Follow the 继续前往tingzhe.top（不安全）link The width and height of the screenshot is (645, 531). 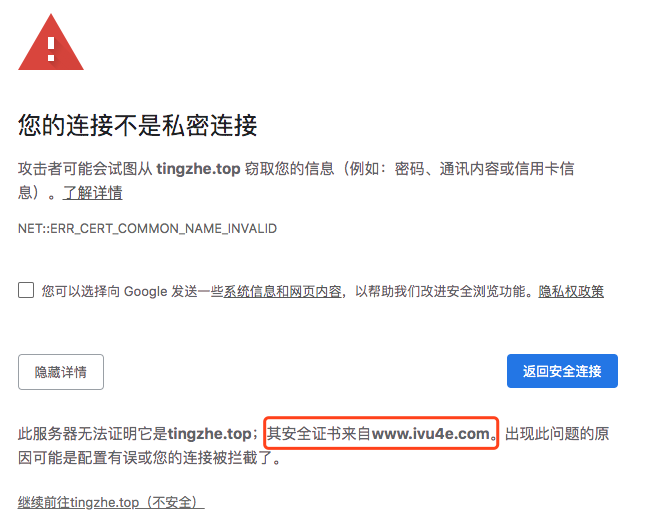(x=111, y=502)
